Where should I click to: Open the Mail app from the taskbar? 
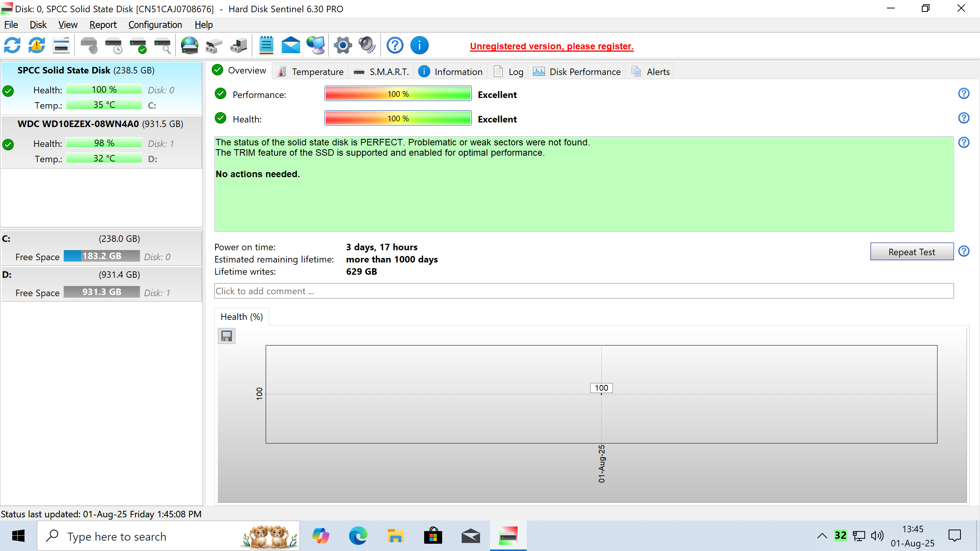[470, 536]
